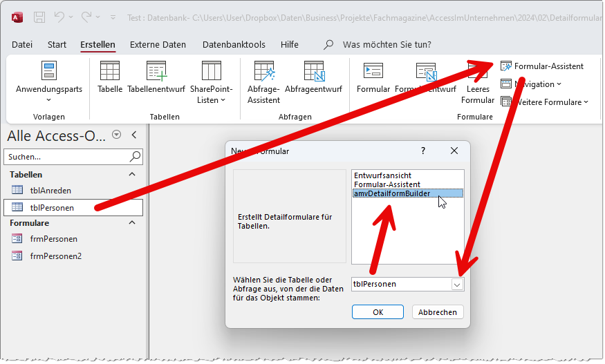
Task: Open the frmPersonen2 form
Action: coord(73,256)
